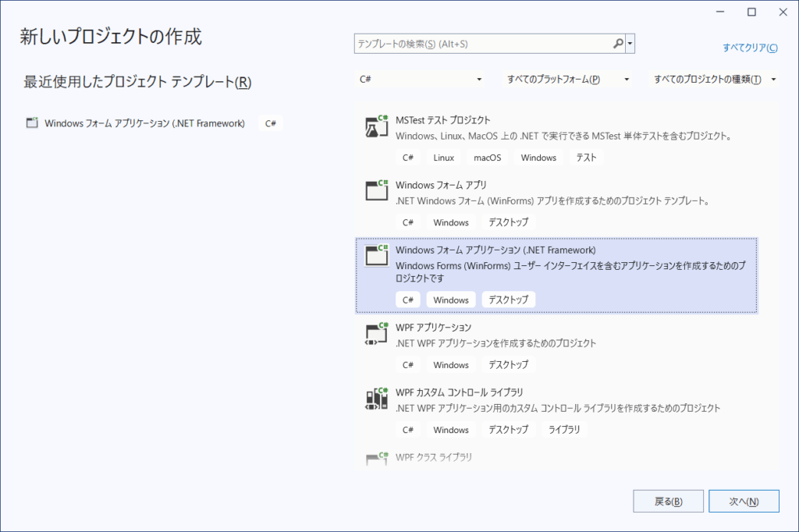
Task: Close the new project dialog
Action: 783,12
